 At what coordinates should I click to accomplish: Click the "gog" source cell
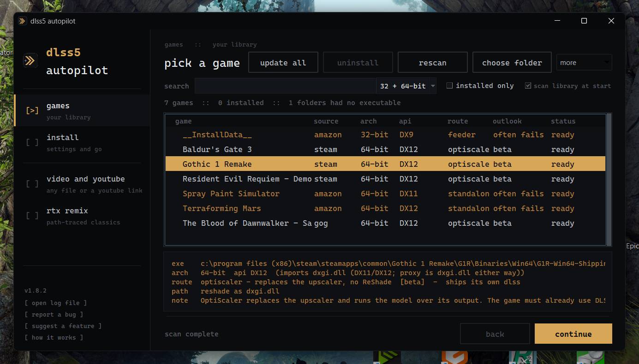point(321,223)
